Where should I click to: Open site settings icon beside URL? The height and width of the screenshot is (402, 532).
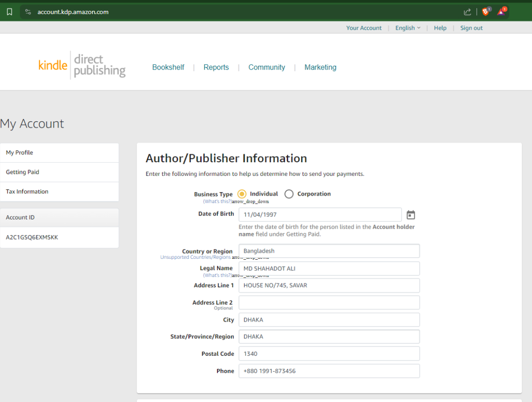pos(28,12)
